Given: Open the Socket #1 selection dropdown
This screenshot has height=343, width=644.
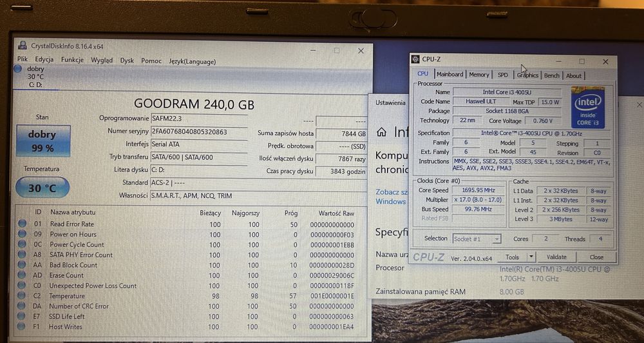Looking at the screenshot, I should pos(477,239).
